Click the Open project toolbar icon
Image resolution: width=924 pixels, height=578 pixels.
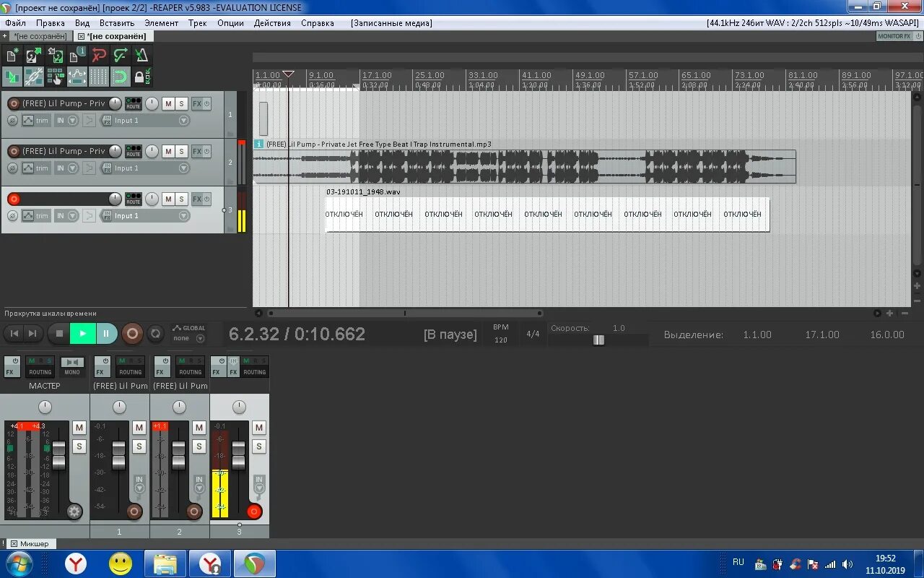34,56
